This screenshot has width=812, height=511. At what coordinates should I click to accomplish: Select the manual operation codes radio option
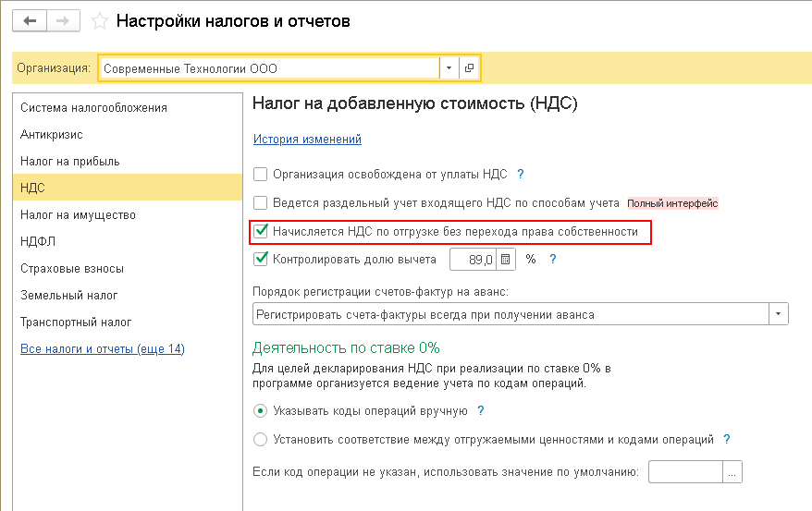261,410
